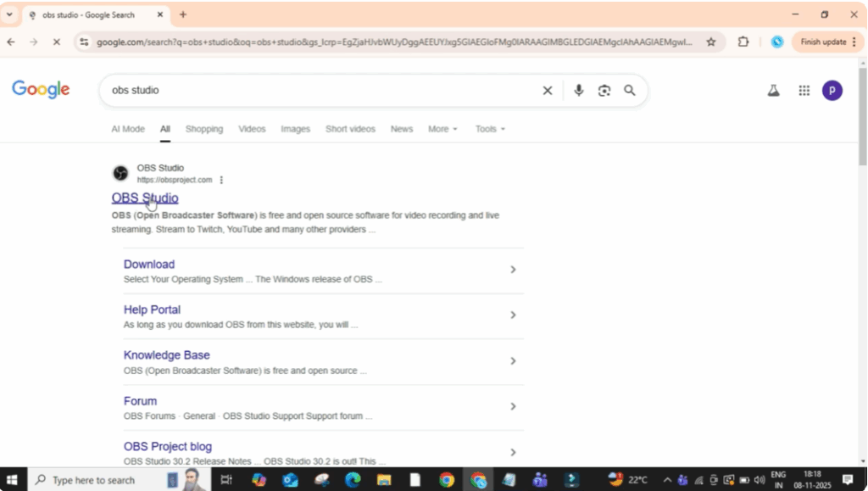868x491 pixels.
Task: Expand the Download sitelink chevron
Action: [513, 270]
